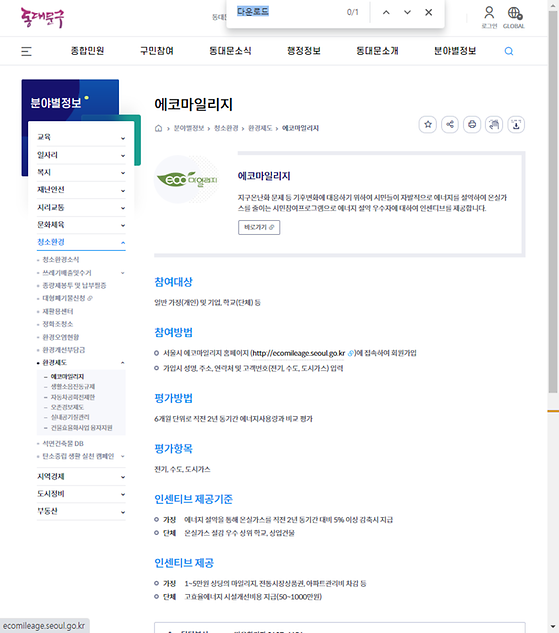This screenshot has width=559, height=633.
Task: Expand the 교육 sidebar section
Action: click(81, 137)
